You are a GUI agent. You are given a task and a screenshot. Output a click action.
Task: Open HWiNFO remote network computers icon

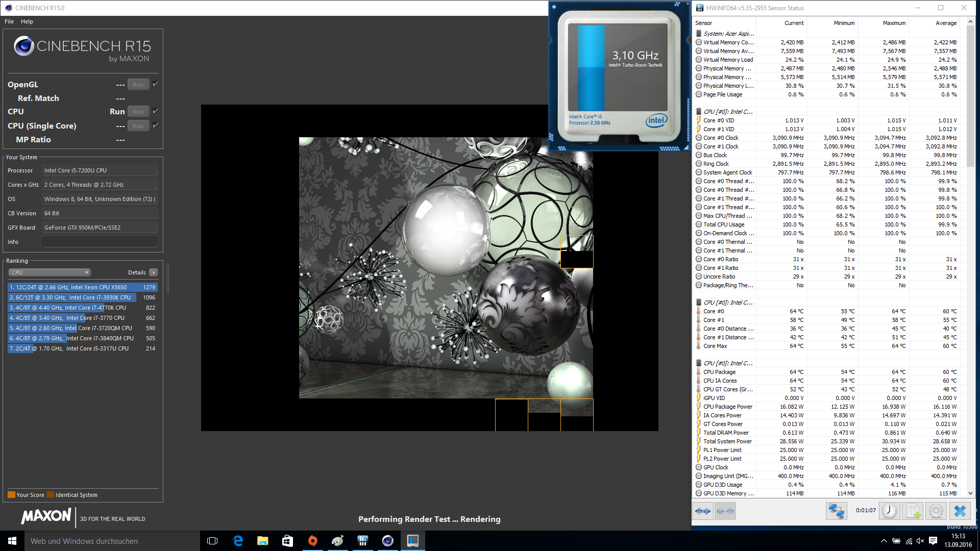click(x=836, y=511)
